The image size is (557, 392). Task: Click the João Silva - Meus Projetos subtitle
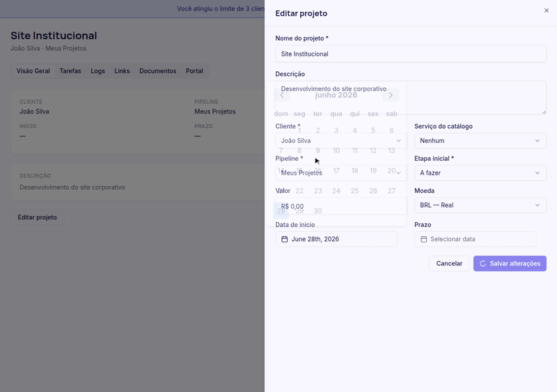48,48
